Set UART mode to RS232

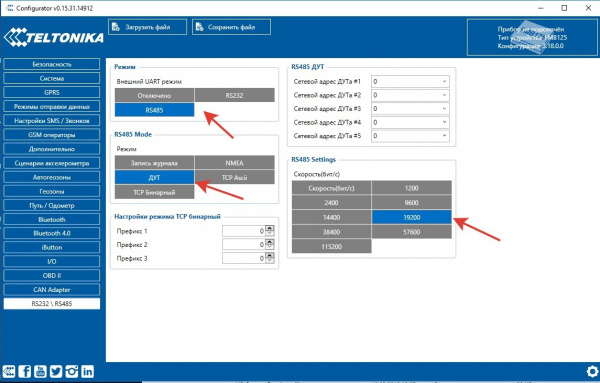[235, 95]
